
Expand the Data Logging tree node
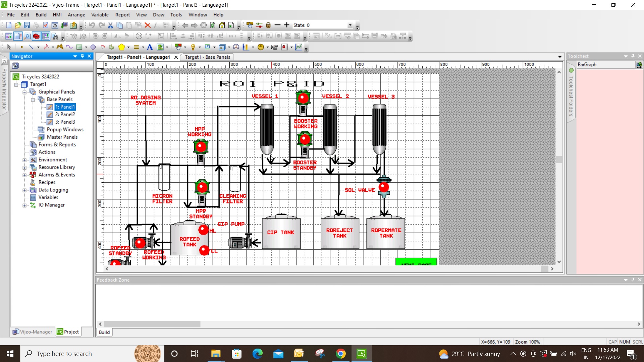pos(24,190)
